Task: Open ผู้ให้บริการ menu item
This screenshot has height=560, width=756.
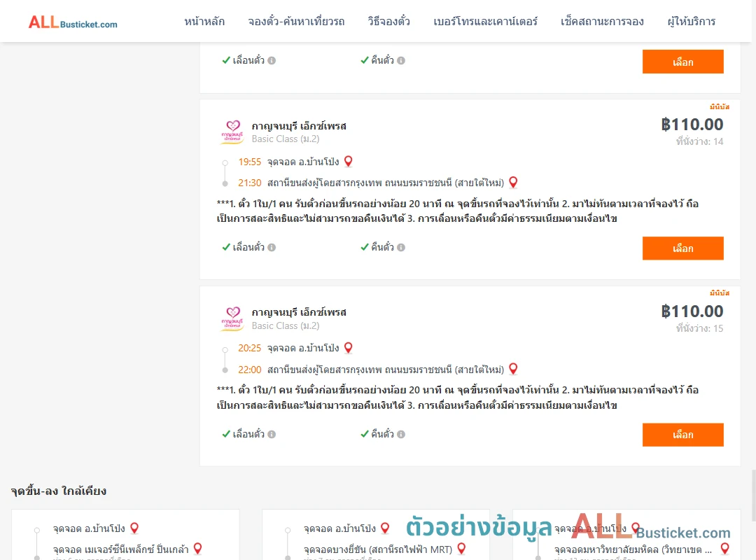Action: pos(691,22)
